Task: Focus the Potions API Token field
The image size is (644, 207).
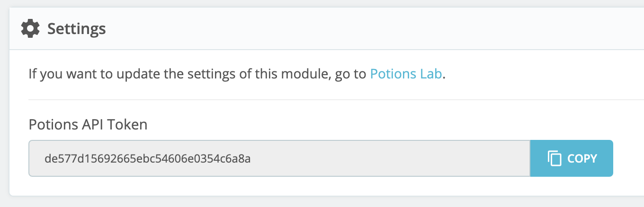Action: click(279, 158)
